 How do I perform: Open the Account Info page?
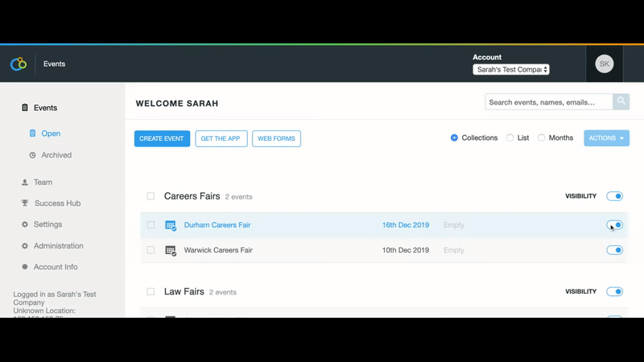(x=56, y=267)
